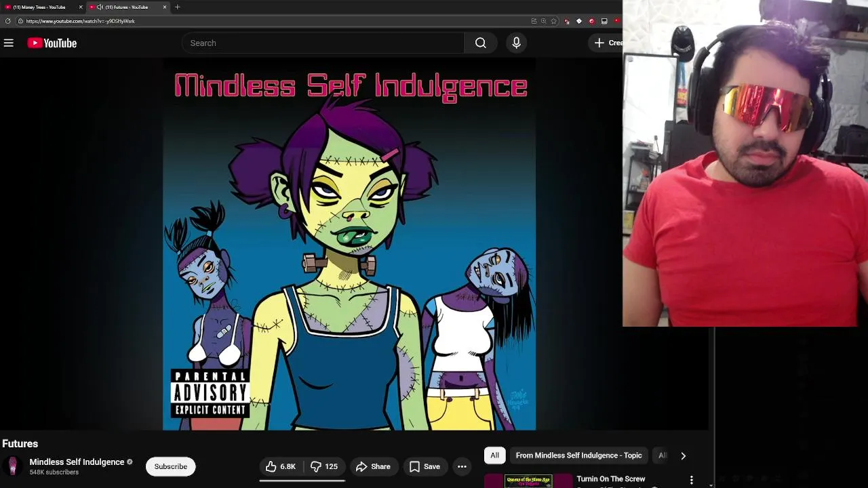Show more filter chips with right chevron
Image resolution: width=868 pixels, height=488 pixels.
[683, 455]
